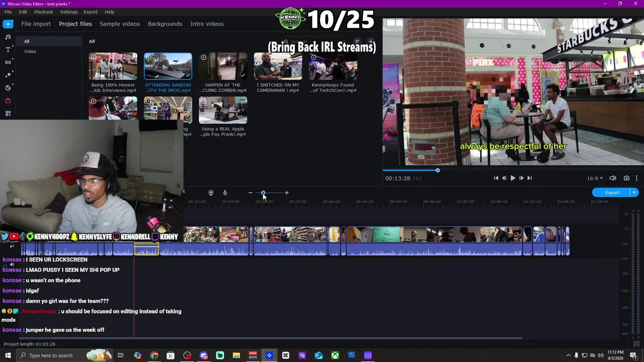
Task: Click the record webcam icon above timeline
Action: (211, 193)
